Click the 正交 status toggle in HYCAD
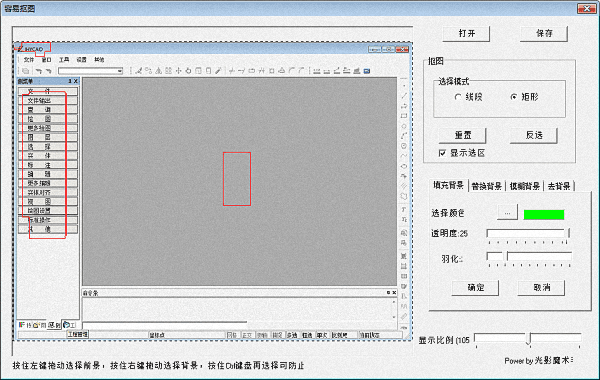Screen dimensions: 600x380 [x=247, y=335]
